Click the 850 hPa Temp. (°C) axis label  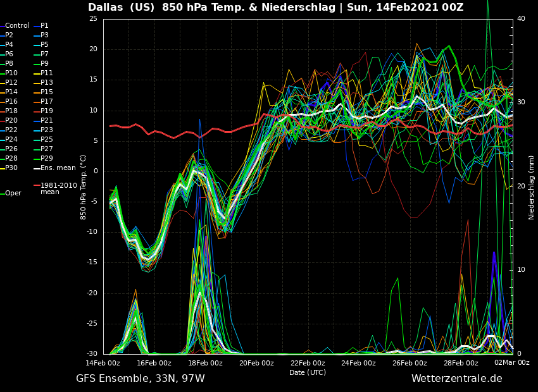pos(84,187)
